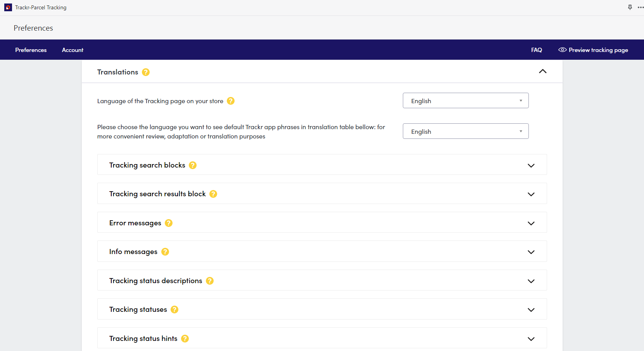Open help icon beside Tracking search blocks
Screen dimensions: 644x351
tap(193, 165)
